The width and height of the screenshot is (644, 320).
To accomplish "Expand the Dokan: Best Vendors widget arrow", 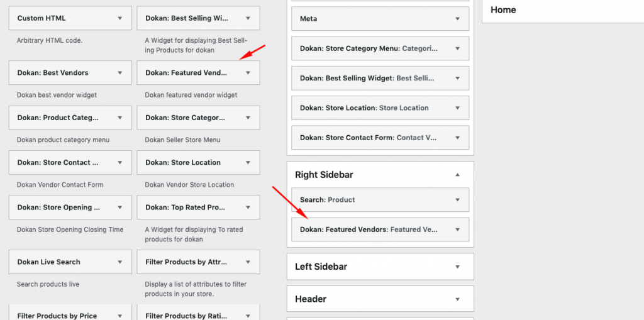I will [x=120, y=73].
